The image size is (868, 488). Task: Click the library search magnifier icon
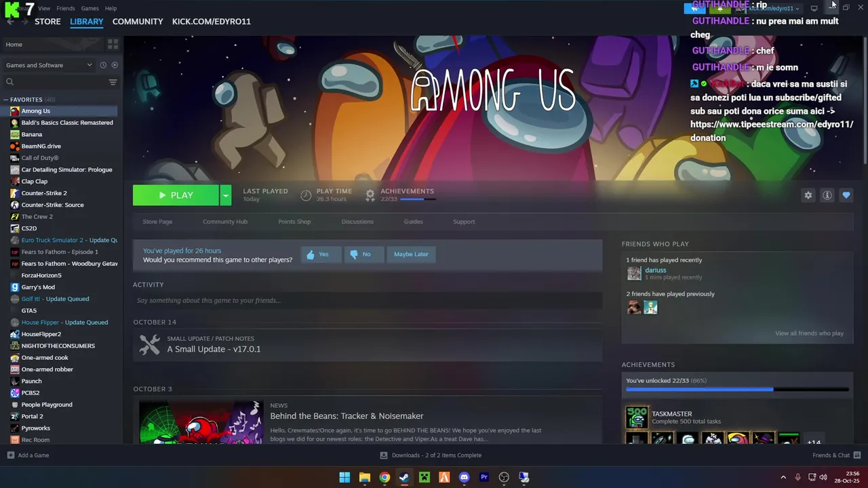pos(9,82)
